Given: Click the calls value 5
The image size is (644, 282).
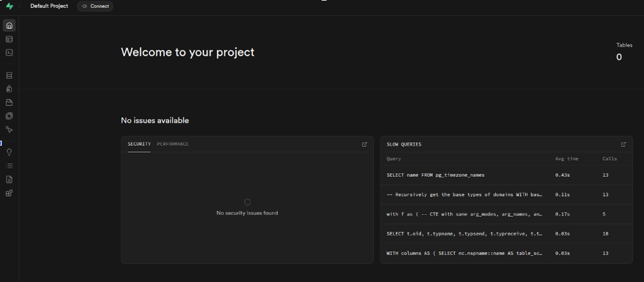Looking at the screenshot, I should [x=604, y=214].
